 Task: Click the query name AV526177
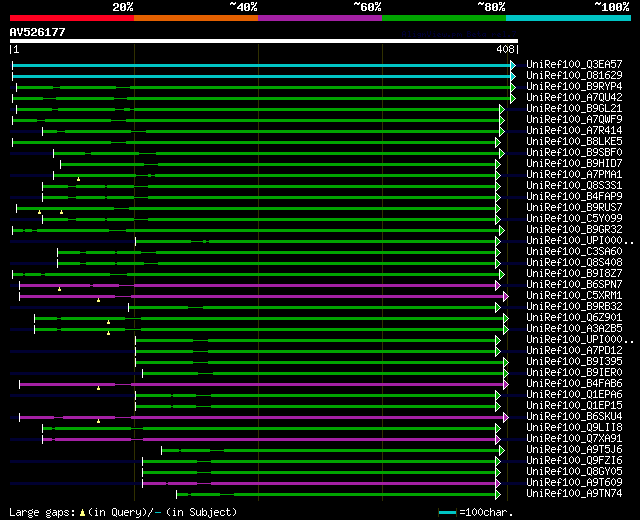pos(37,32)
